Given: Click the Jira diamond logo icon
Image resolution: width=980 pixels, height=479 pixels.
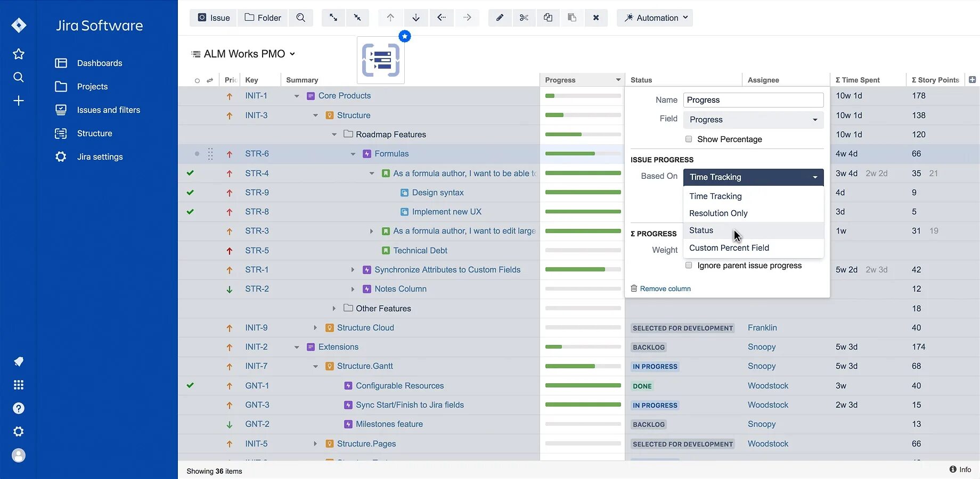Looking at the screenshot, I should point(19,25).
